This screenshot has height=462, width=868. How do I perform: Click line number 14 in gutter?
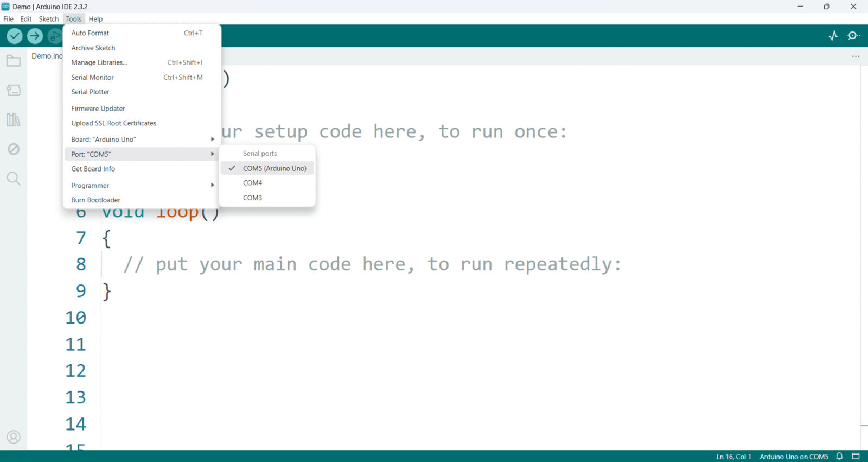pos(76,424)
